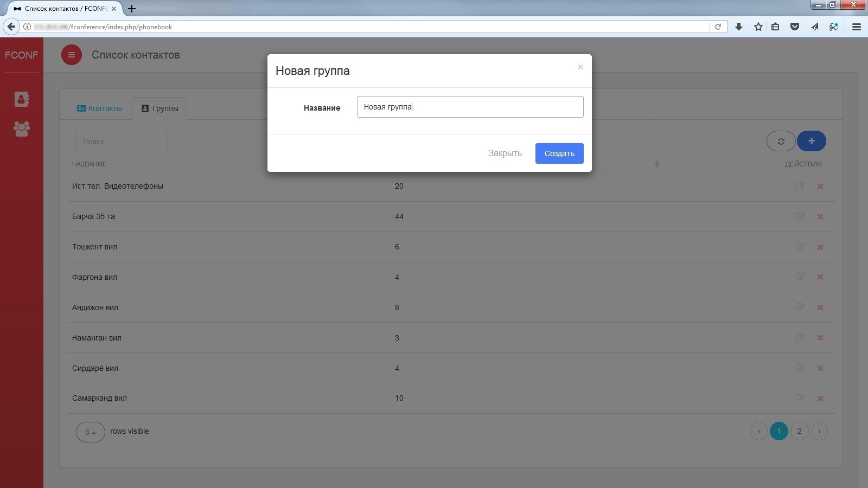Sort by the column sort arrows
868x488 pixels.
point(657,164)
